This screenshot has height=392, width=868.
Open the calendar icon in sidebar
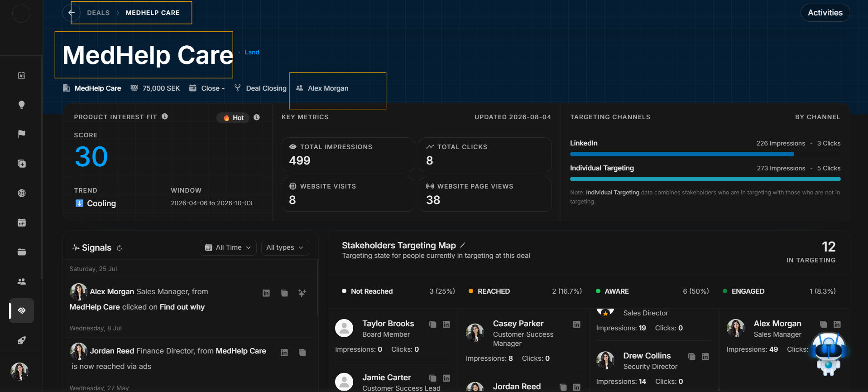[21, 223]
